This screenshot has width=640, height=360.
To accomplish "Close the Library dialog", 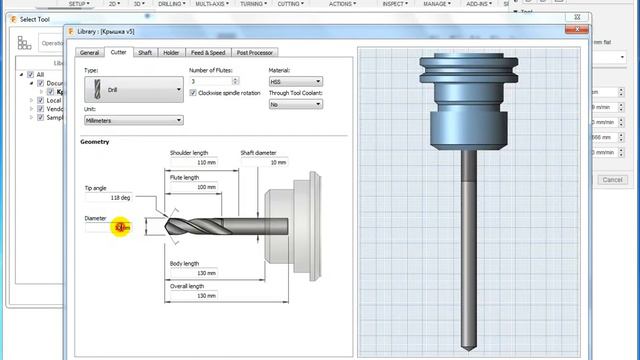I will click(x=577, y=29).
